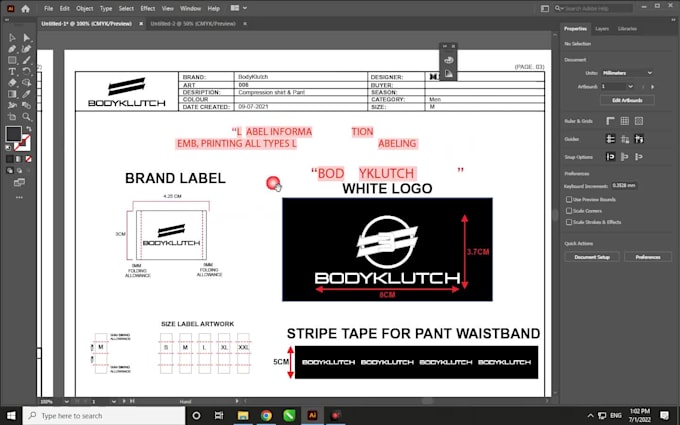Open the Effect menu
Screen dimensions: 680x425
coord(148,8)
